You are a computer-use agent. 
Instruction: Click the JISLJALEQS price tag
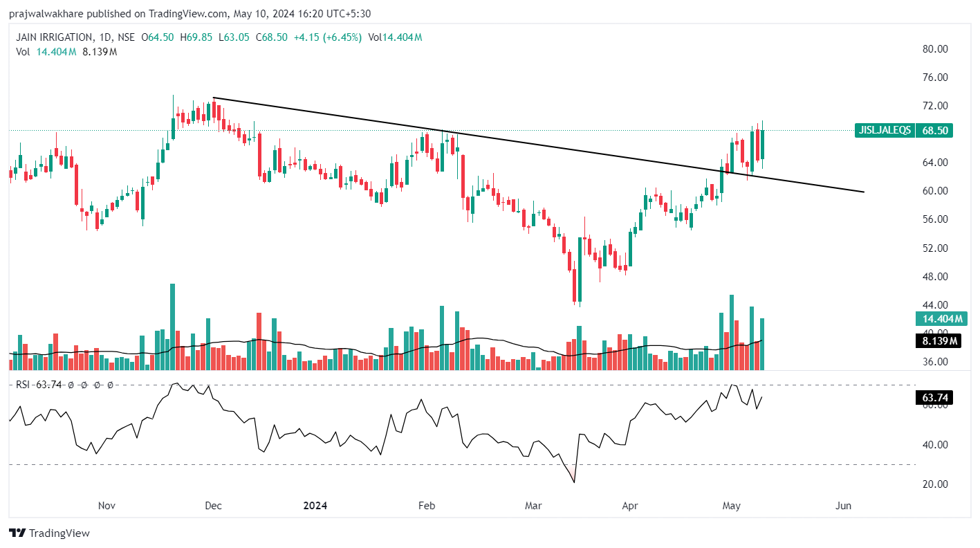pos(886,130)
